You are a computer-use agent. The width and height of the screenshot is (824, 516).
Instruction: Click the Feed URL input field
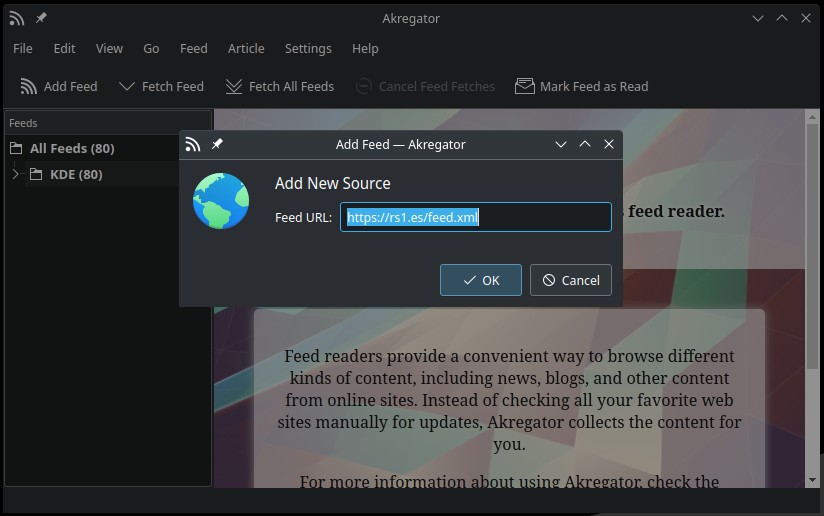point(476,217)
